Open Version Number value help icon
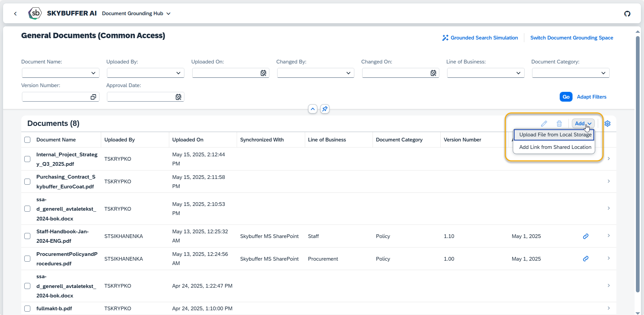Viewport: 644px width, 315px height. [93, 97]
